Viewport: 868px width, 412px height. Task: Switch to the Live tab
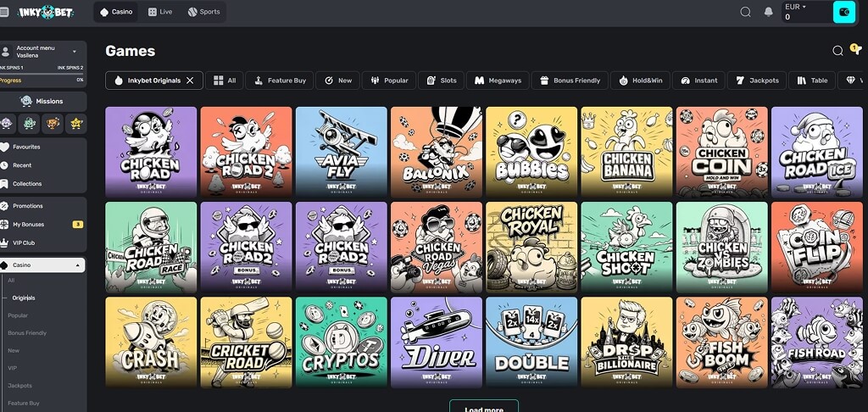160,12
